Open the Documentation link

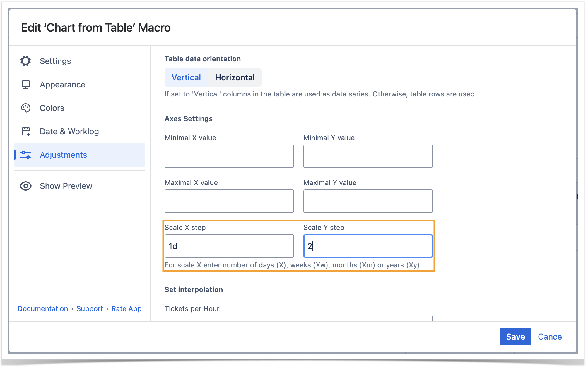(43, 309)
